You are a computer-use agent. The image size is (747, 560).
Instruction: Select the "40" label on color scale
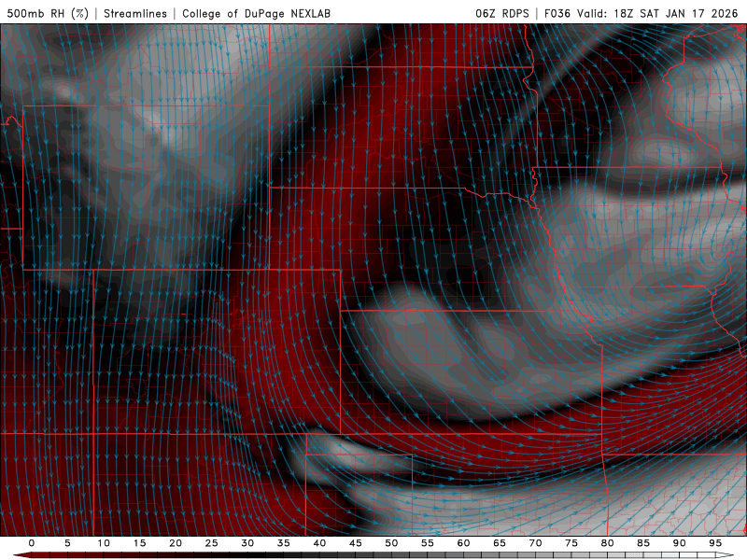pos(319,543)
